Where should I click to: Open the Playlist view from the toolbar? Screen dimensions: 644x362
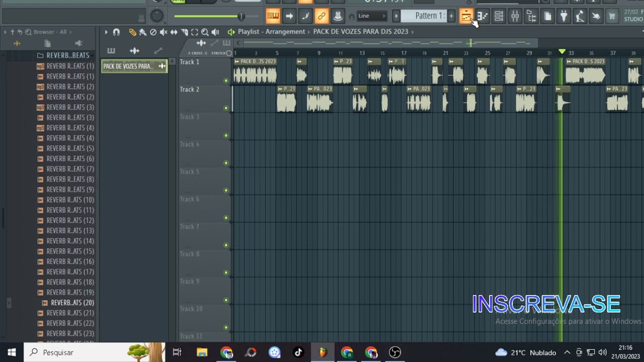pyautogui.click(x=466, y=16)
